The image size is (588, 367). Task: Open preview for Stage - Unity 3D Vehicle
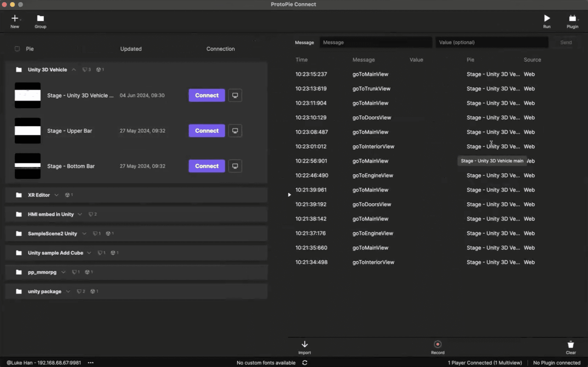tap(235, 95)
